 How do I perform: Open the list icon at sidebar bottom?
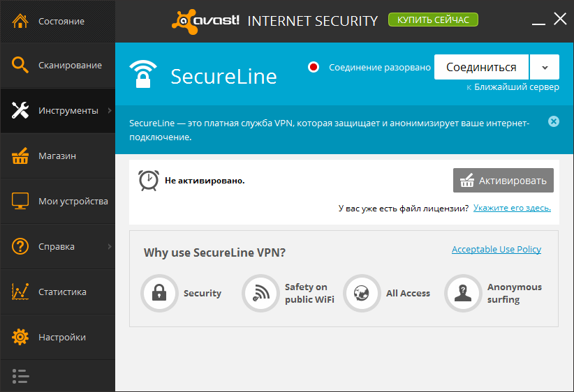pyautogui.click(x=21, y=377)
